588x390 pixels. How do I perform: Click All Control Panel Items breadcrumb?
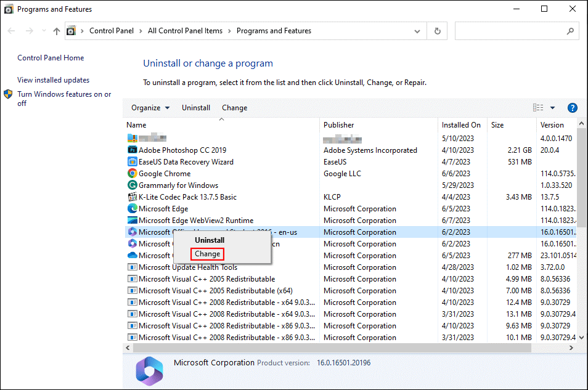[x=185, y=31]
